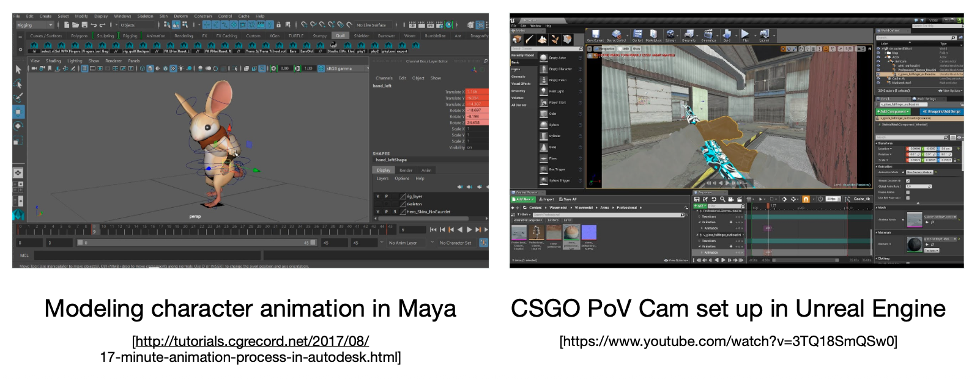The image size is (980, 379).
Task: Open Cinematics in Unreal's toolbar
Action: coord(708,35)
